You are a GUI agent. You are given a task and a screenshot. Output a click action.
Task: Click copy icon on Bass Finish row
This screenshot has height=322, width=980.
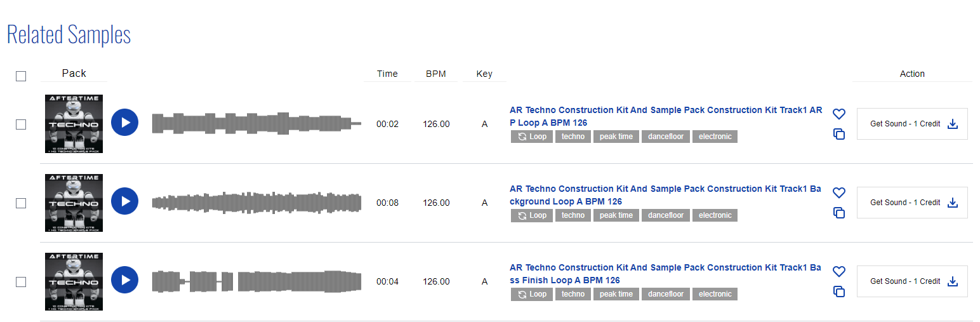tap(838, 292)
